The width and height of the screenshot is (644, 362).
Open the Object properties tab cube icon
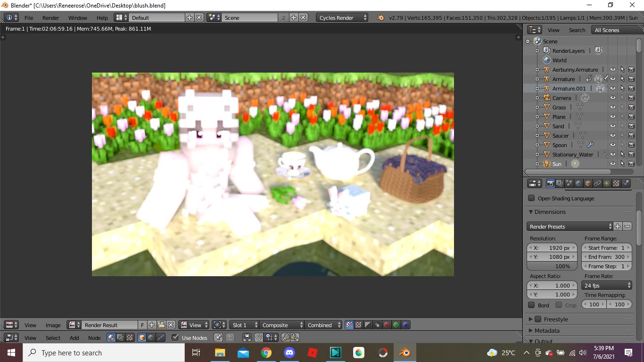click(588, 183)
